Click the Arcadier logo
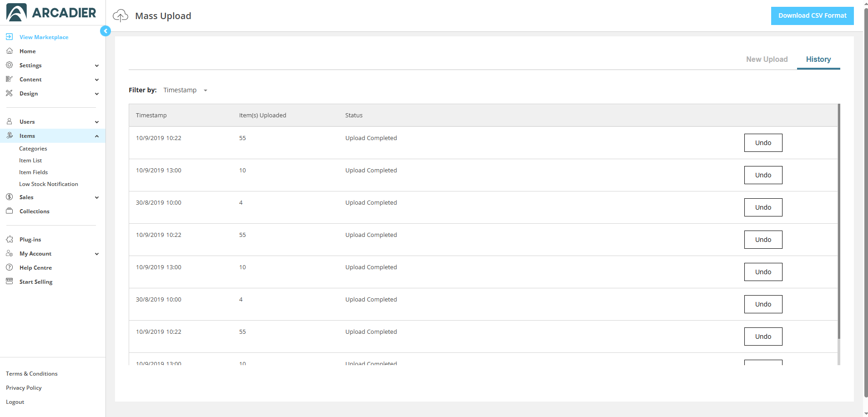Image resolution: width=868 pixels, height=417 pixels. [x=51, y=13]
